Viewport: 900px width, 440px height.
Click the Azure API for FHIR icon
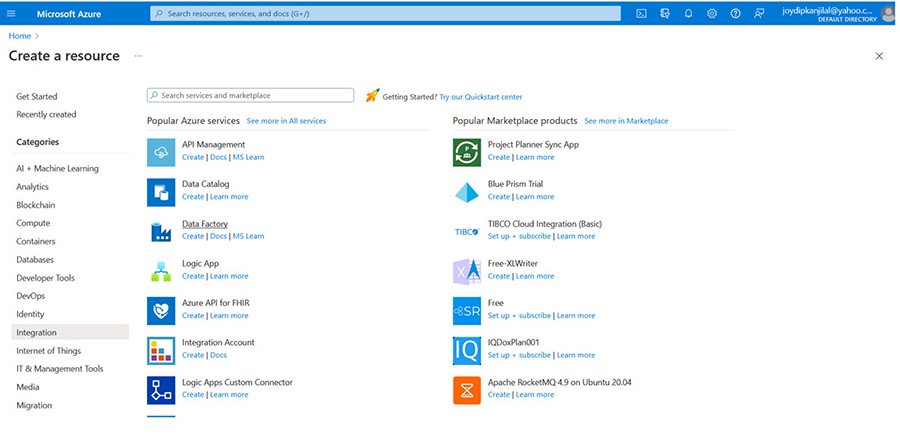(161, 310)
